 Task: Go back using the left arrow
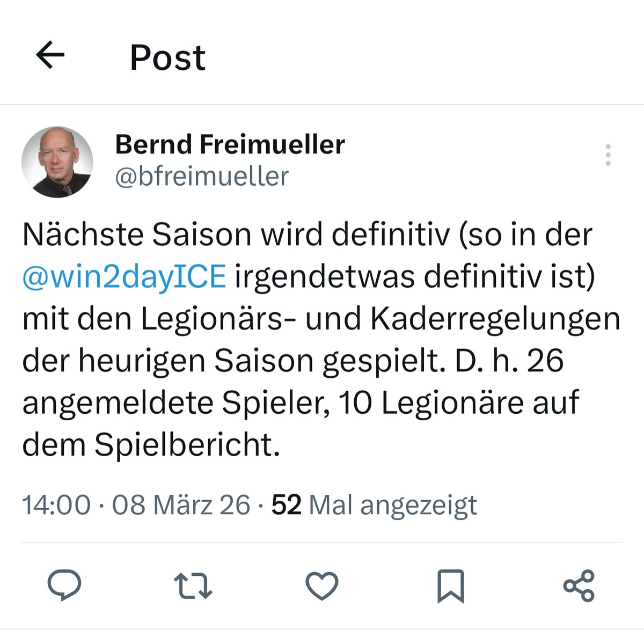point(50,55)
